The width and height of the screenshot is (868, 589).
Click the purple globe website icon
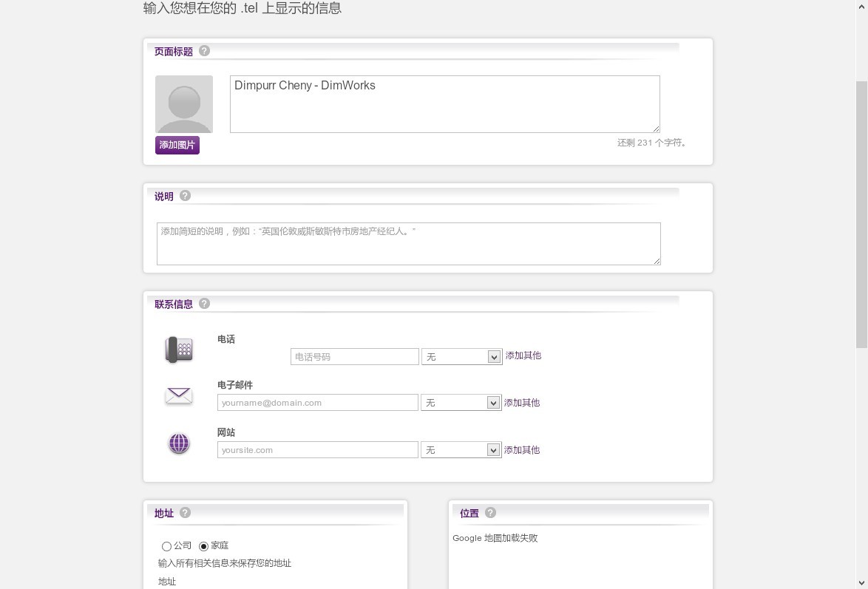pos(179,443)
